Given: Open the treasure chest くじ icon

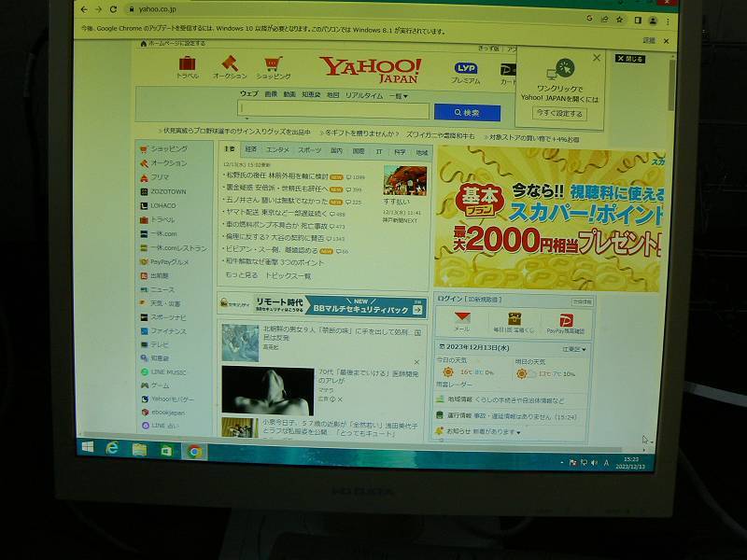Looking at the screenshot, I should click(514, 323).
